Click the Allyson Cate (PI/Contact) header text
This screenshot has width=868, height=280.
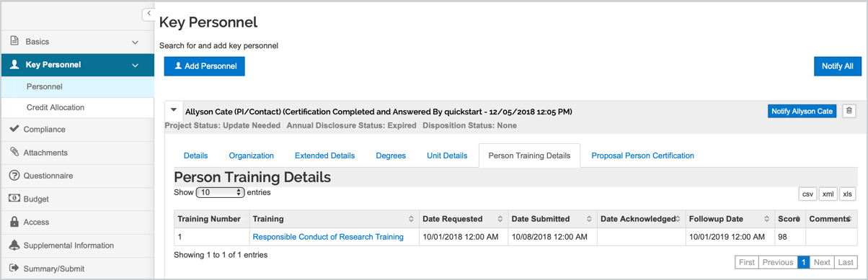(378, 112)
